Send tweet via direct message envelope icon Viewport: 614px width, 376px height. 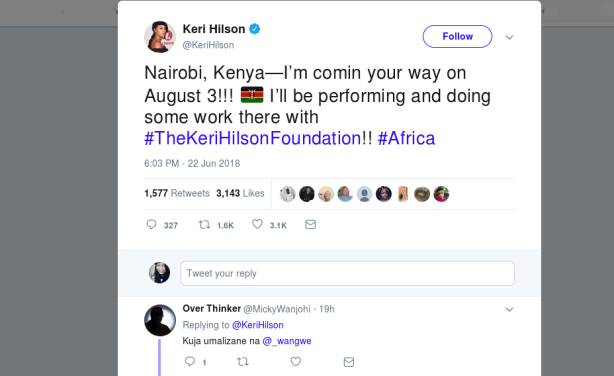(x=310, y=224)
